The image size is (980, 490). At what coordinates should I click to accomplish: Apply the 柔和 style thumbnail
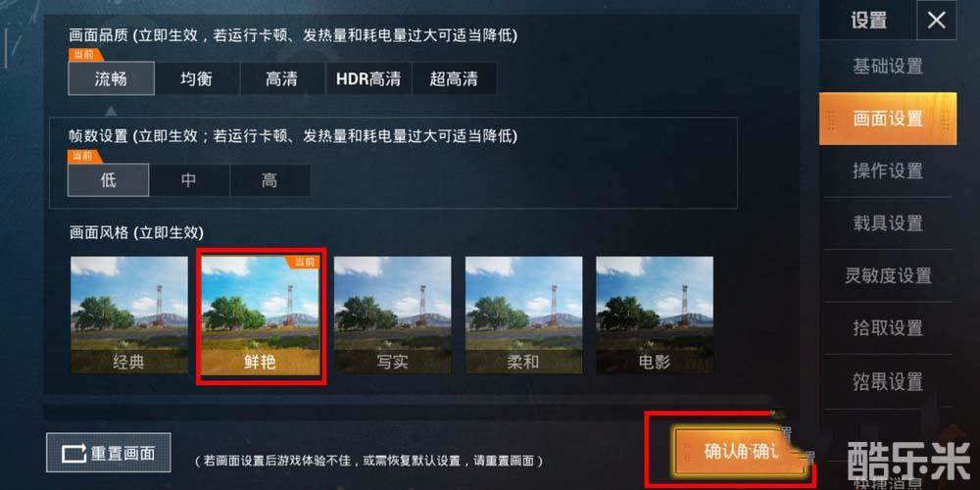[x=523, y=315]
